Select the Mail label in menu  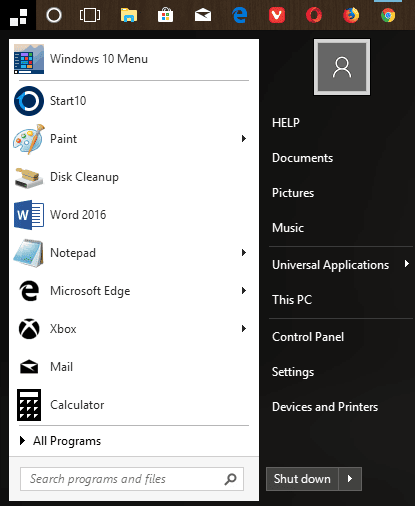(x=61, y=367)
